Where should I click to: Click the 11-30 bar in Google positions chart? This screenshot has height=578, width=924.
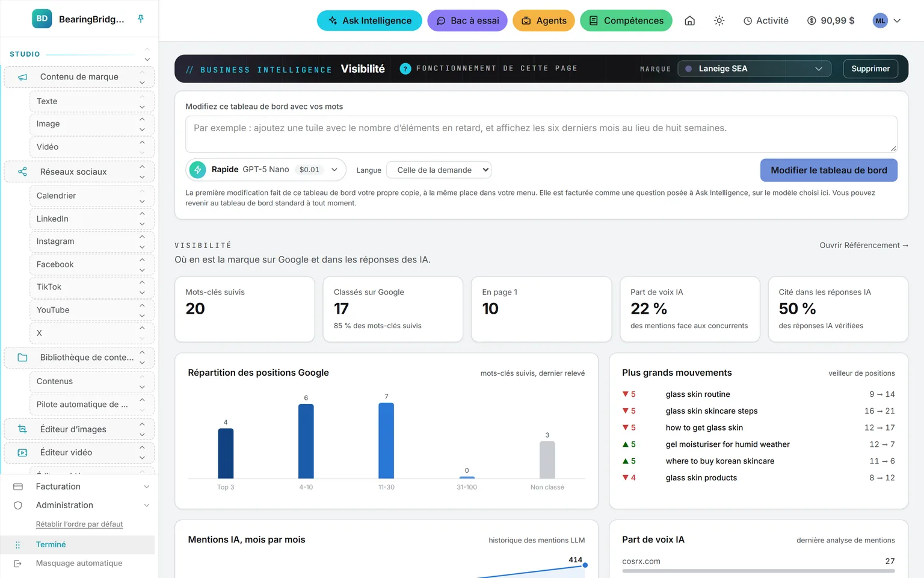[386, 441]
